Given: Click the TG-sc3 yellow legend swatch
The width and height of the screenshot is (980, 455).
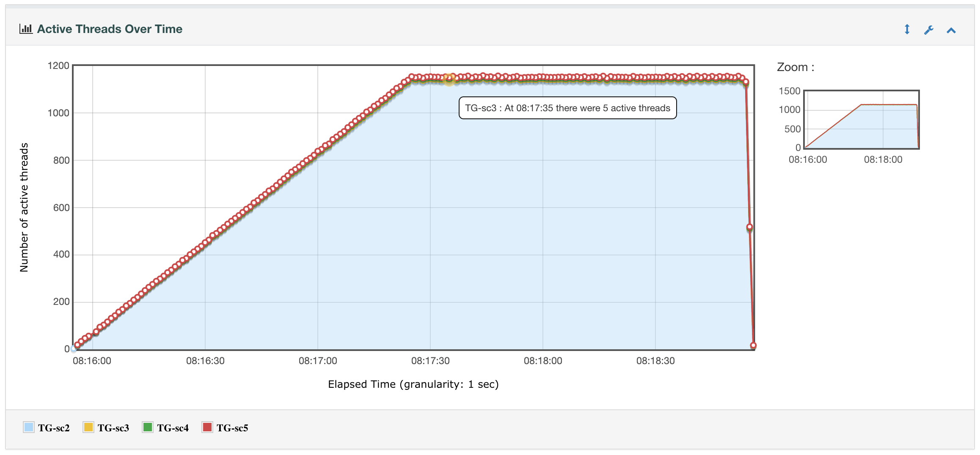Looking at the screenshot, I should 88,427.
